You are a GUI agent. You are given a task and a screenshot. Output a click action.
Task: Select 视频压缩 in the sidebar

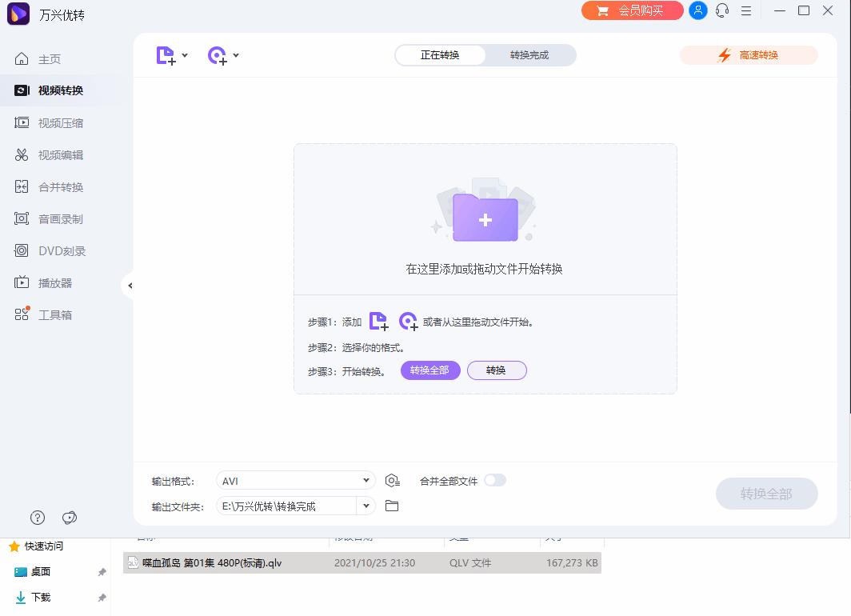[60, 123]
